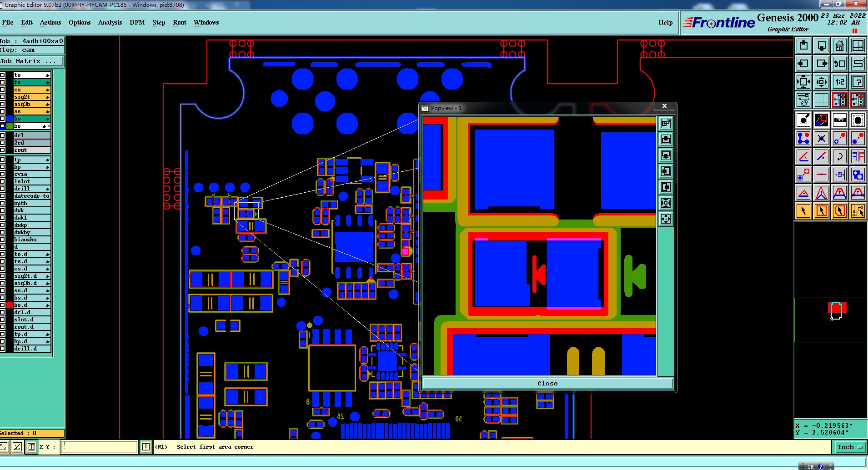The width and height of the screenshot is (868, 470).
Task: Select the net selection arrow tool
Action: pos(858,211)
